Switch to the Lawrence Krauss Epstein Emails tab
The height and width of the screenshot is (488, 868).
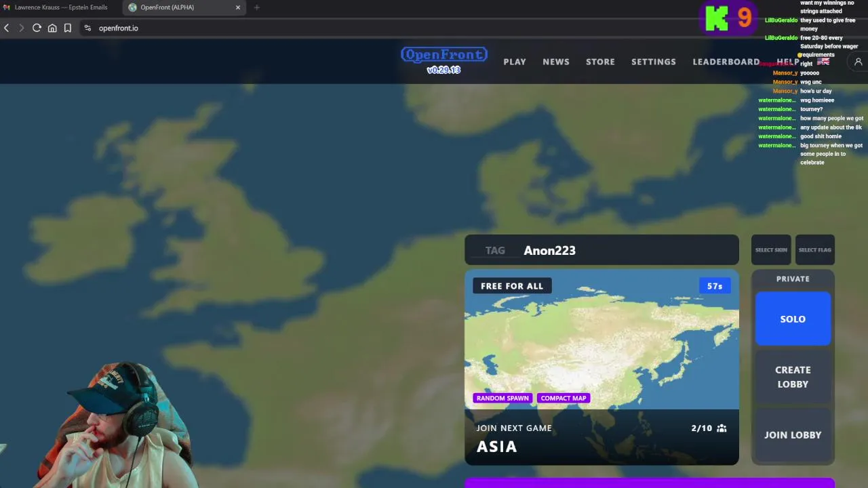60,7
